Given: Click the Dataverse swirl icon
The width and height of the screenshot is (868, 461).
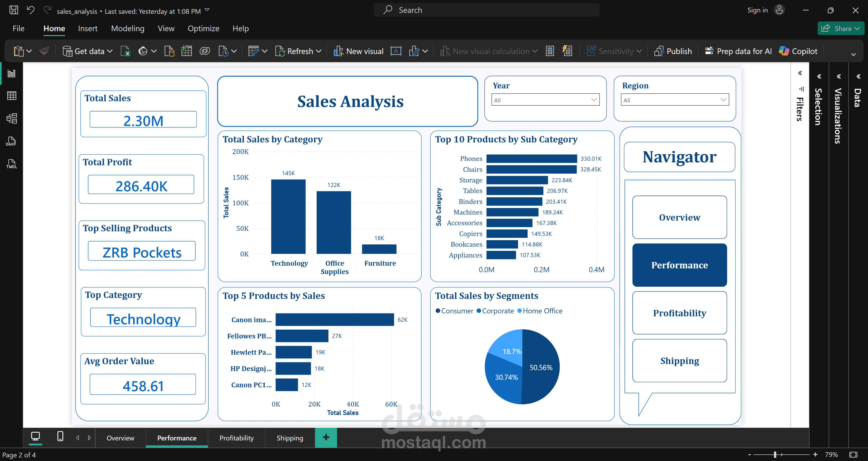Looking at the screenshot, I should click(x=205, y=51).
